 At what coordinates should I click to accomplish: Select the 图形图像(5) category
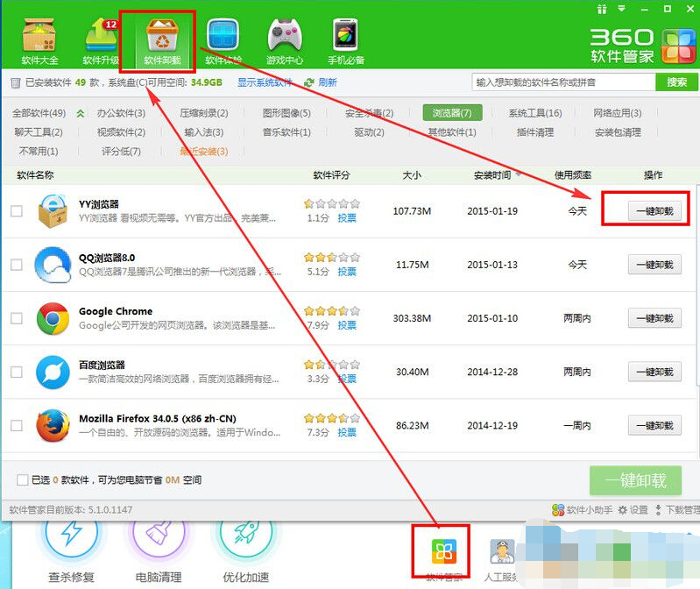pos(286,113)
